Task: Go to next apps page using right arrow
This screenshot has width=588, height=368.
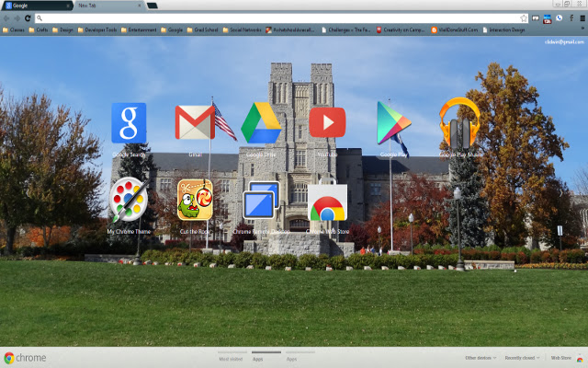Action: click(561, 193)
